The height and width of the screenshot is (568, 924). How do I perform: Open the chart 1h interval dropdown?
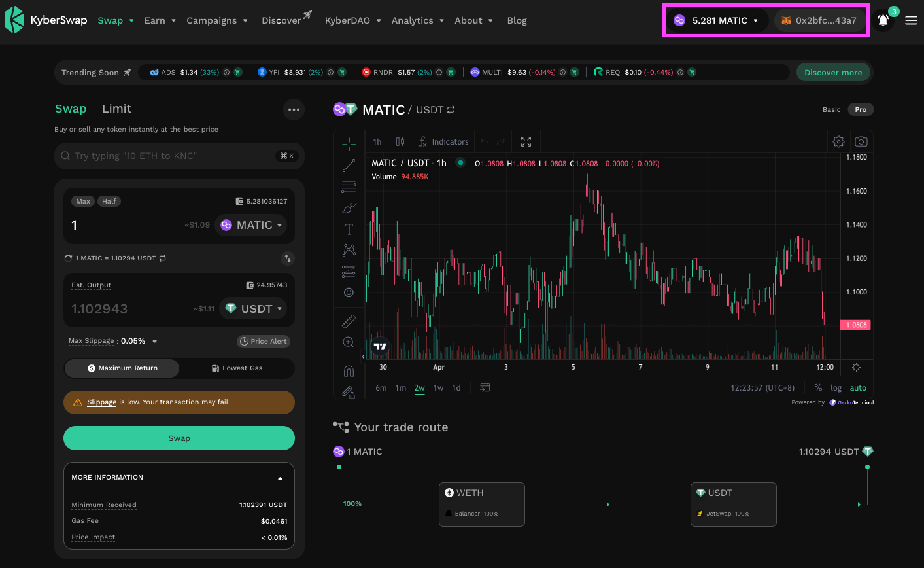pos(377,141)
